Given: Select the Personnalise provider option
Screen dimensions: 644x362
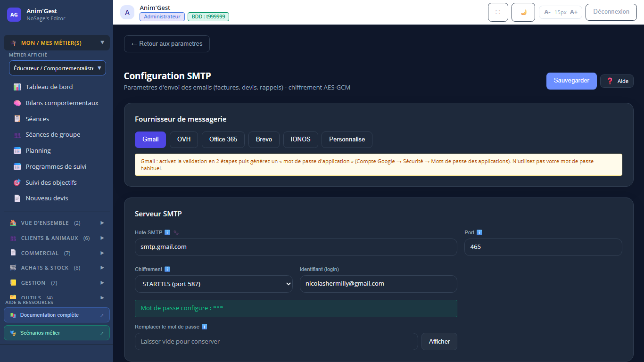Looking at the screenshot, I should (347, 140).
